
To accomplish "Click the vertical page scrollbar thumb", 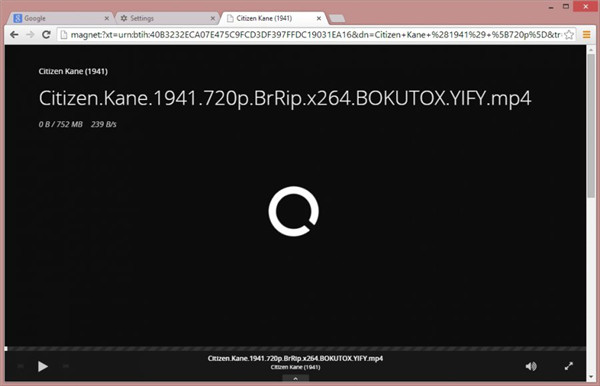I will point(591,126).
